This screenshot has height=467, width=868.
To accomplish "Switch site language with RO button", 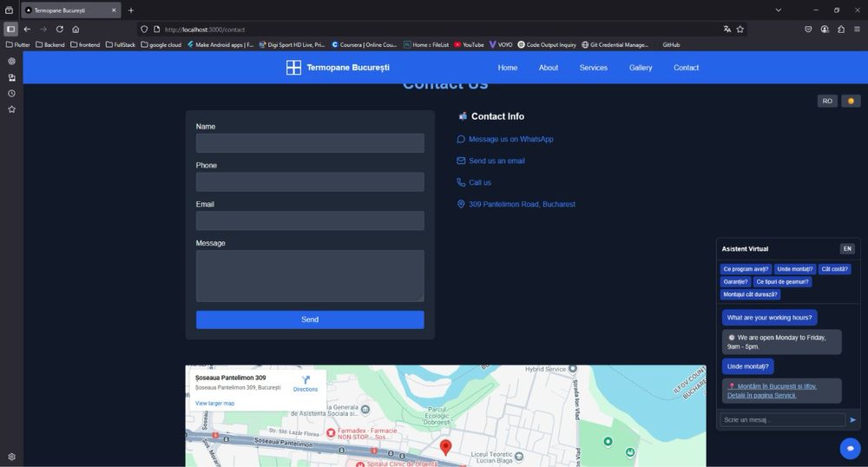I will [827, 101].
